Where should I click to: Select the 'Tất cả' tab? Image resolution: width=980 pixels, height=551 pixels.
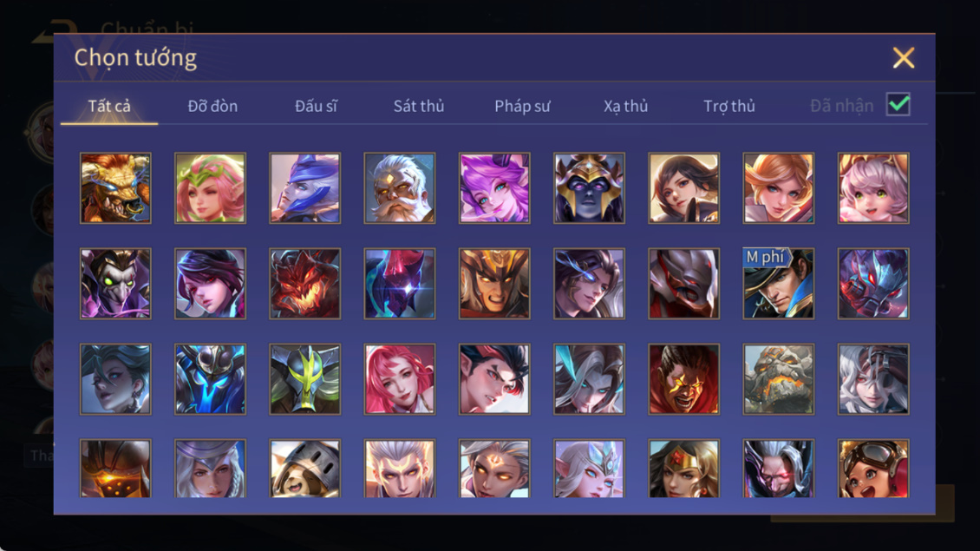click(x=109, y=107)
